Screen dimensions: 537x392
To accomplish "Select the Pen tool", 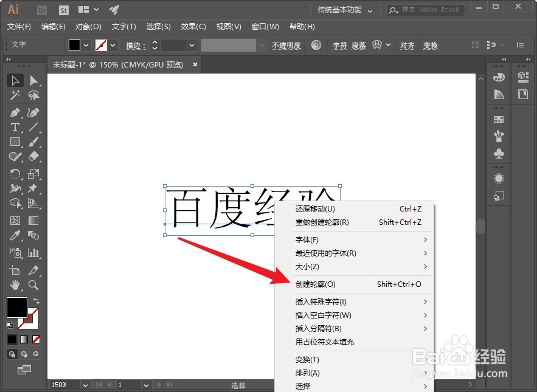I will click(15, 112).
